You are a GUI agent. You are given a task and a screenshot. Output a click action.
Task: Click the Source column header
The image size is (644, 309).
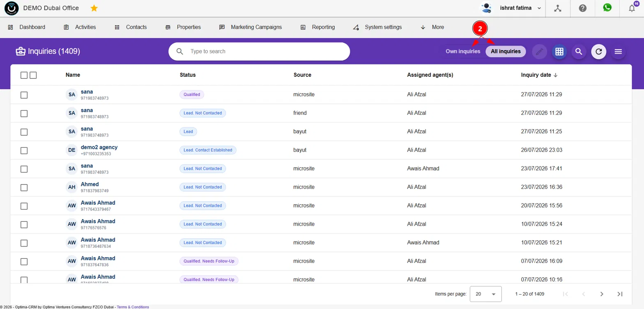point(302,75)
